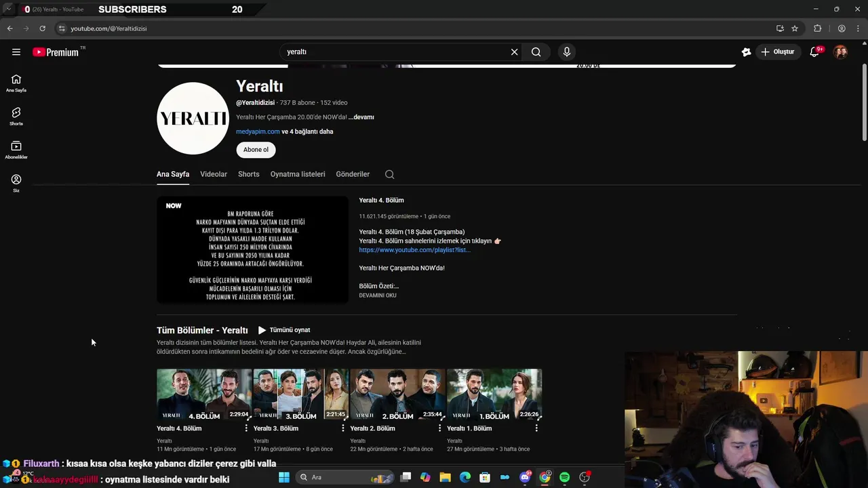The image size is (868, 488).
Task: View site information icon in address bar
Action: 62,28
